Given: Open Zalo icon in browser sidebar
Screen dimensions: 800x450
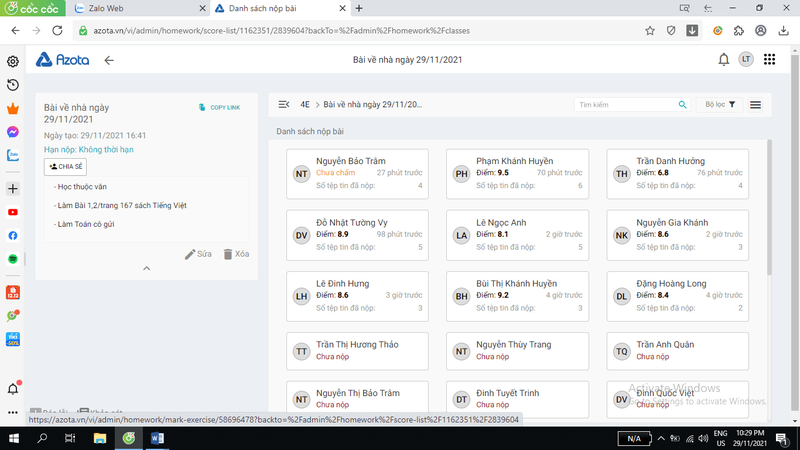Looking at the screenshot, I should (x=13, y=155).
